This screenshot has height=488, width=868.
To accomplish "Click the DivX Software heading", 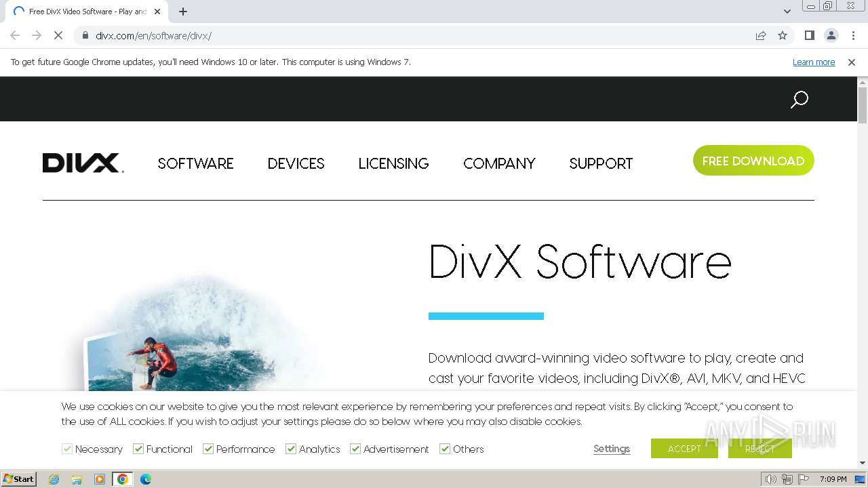I will pos(580,262).
